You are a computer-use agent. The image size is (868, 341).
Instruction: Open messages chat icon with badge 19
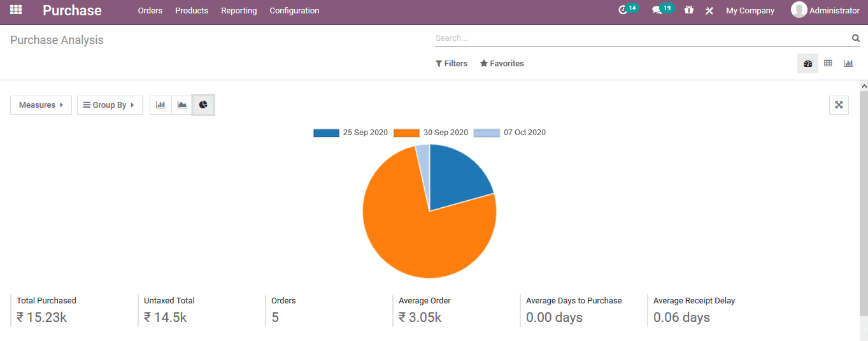pyautogui.click(x=657, y=10)
